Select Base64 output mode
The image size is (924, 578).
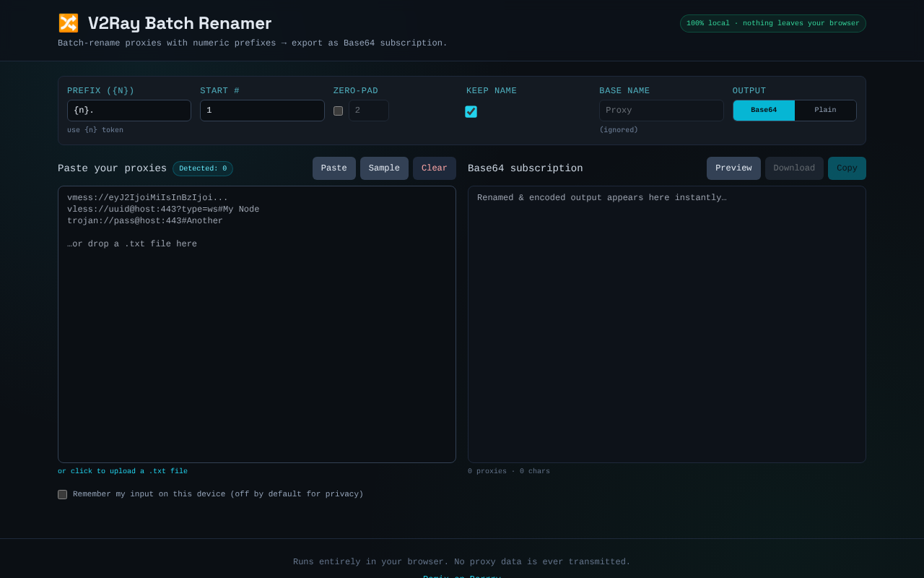coord(764,111)
